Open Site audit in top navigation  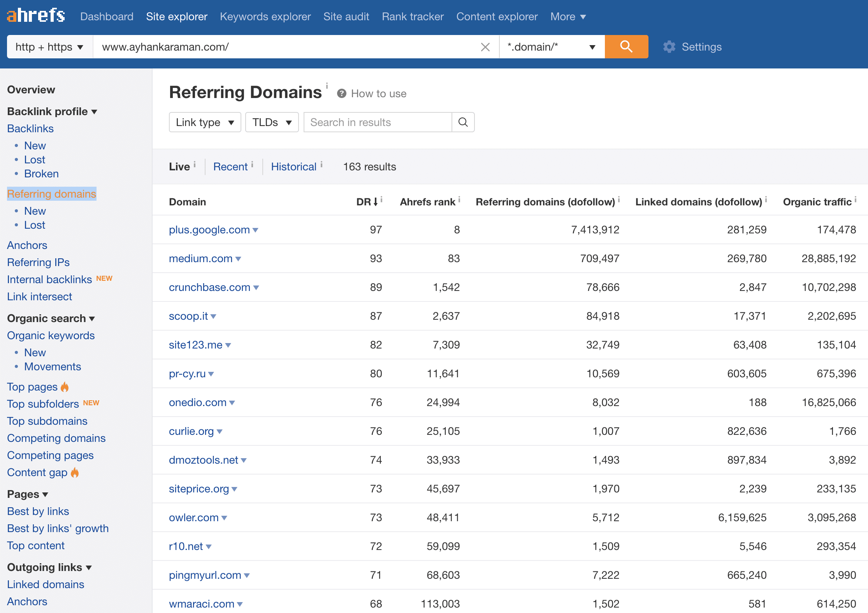[346, 16]
